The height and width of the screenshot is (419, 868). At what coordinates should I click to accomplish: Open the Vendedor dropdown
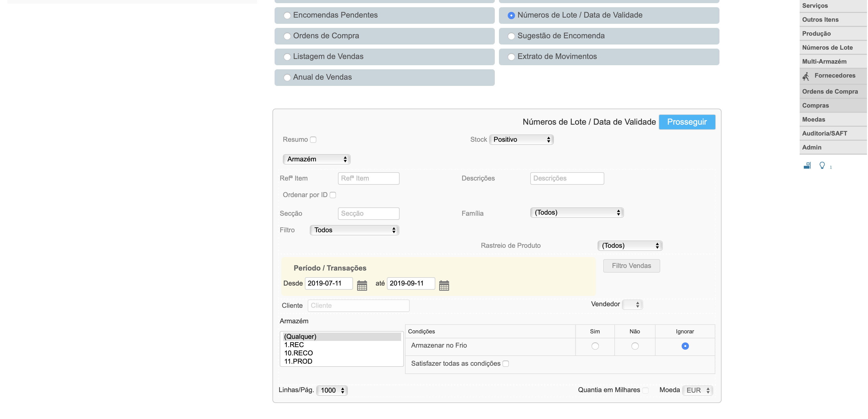pos(632,304)
